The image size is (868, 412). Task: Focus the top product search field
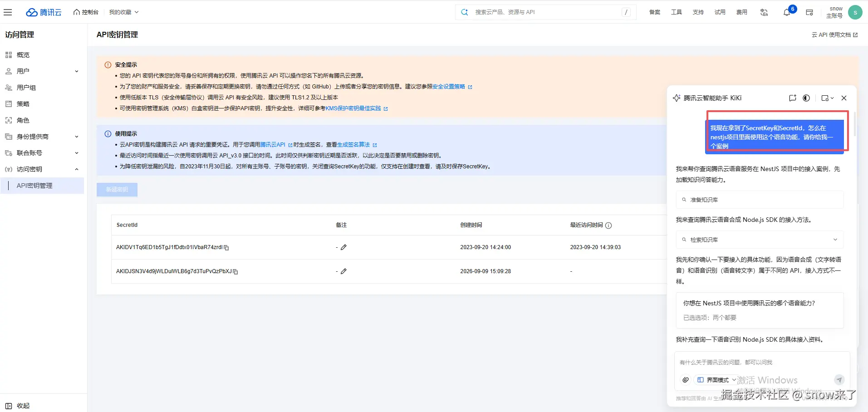pos(545,12)
